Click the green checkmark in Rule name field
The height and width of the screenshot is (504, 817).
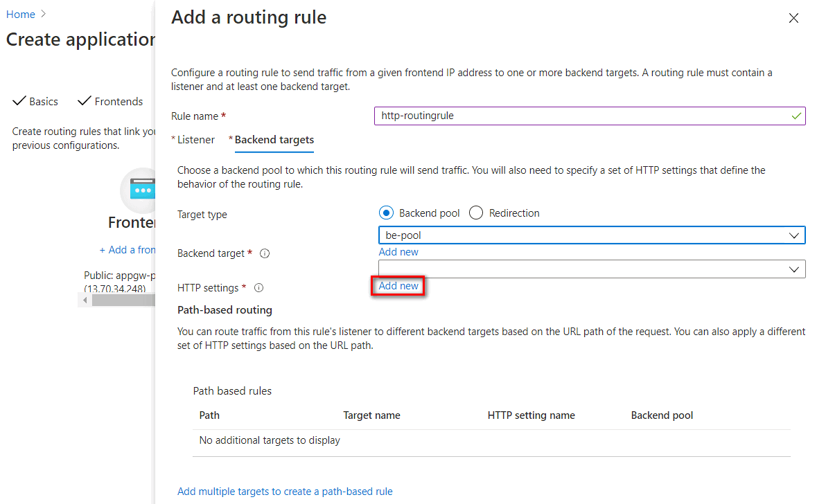pyautogui.click(x=796, y=116)
